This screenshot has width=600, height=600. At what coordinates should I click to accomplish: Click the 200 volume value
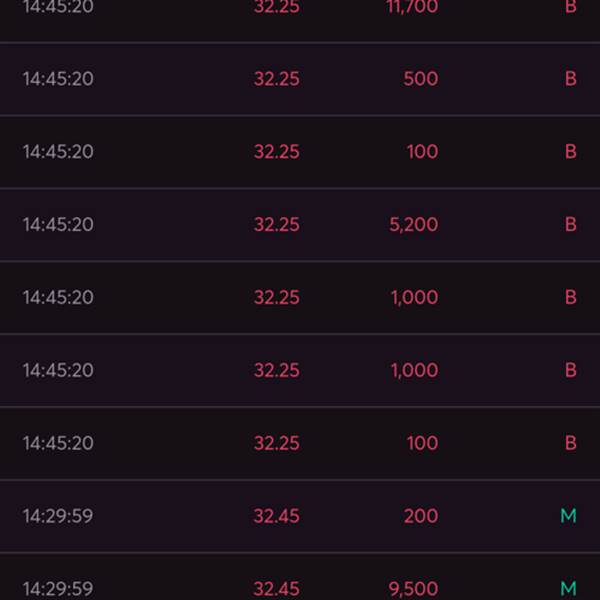421,516
